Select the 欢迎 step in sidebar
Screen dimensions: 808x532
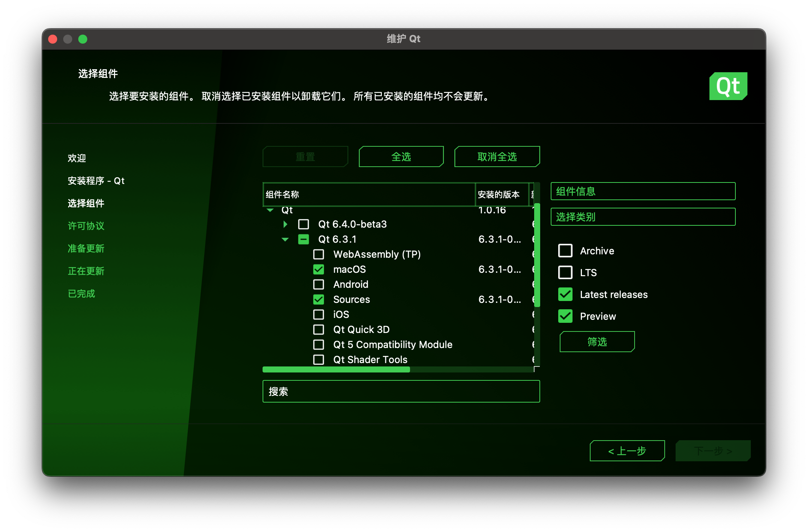[x=77, y=158]
